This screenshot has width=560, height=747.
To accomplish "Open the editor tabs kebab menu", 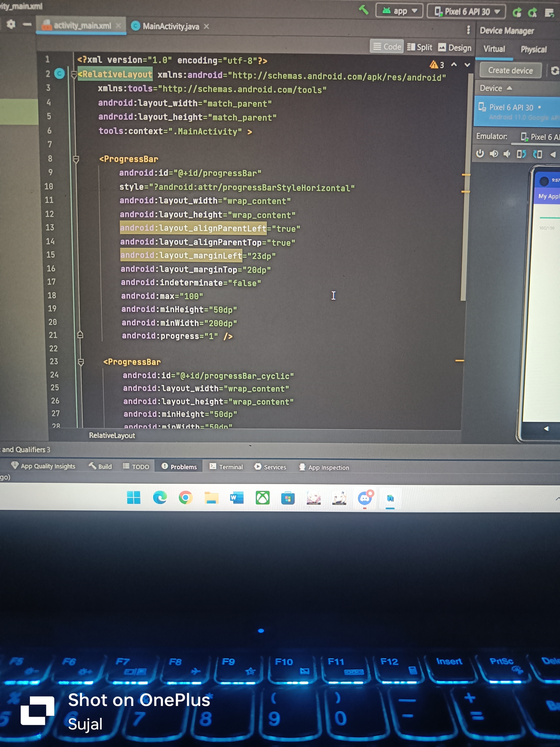I will point(468,30).
